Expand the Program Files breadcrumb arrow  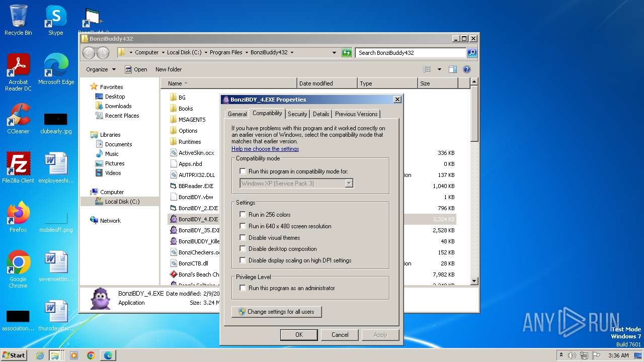click(x=247, y=52)
